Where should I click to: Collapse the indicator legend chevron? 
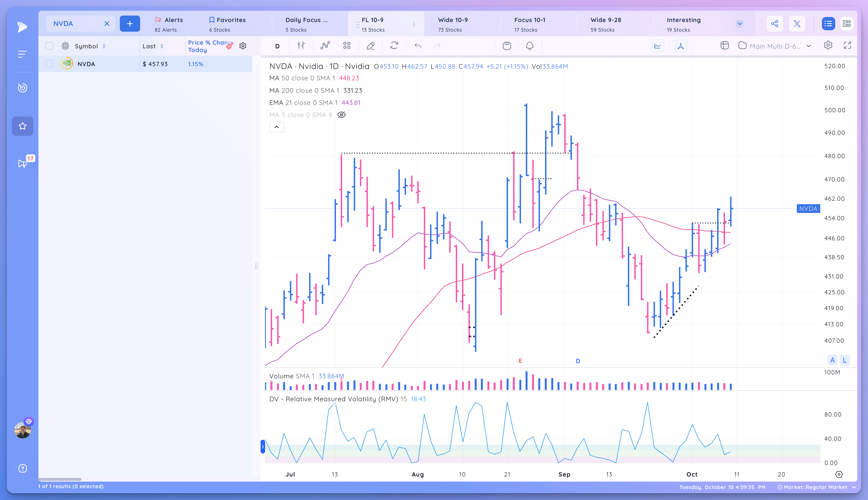pyautogui.click(x=277, y=127)
